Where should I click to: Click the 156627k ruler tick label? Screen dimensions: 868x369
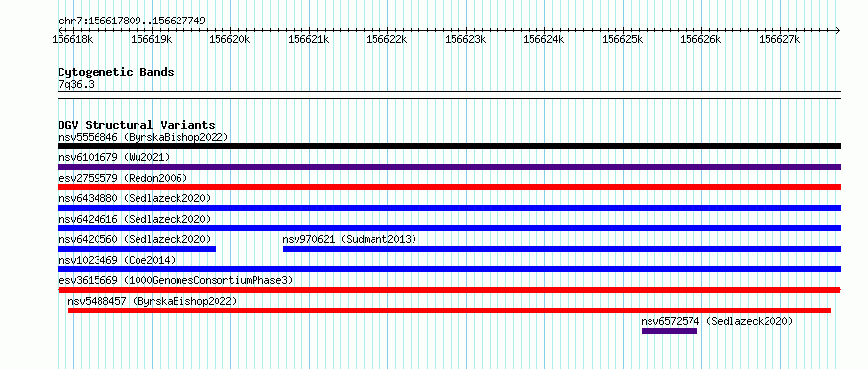click(x=779, y=39)
